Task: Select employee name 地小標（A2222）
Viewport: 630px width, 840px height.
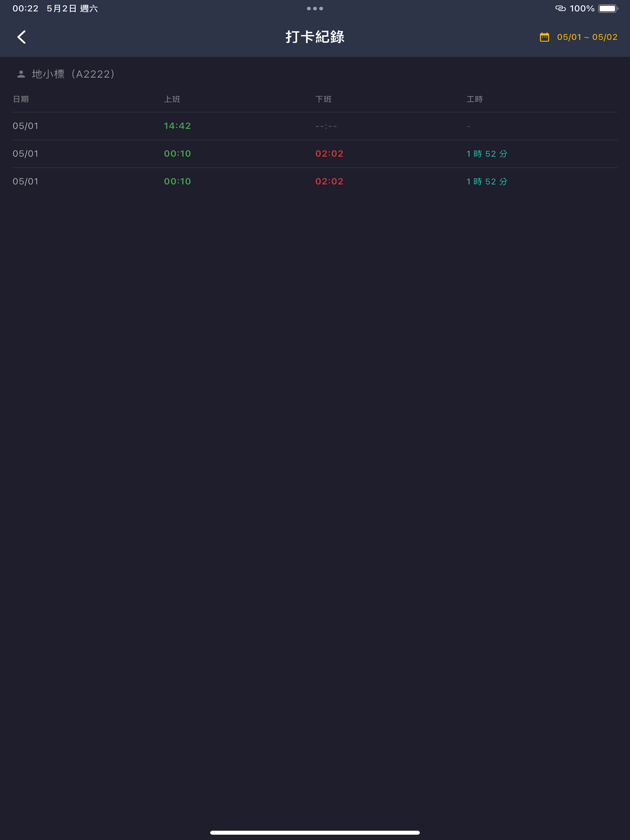Action: (73, 74)
